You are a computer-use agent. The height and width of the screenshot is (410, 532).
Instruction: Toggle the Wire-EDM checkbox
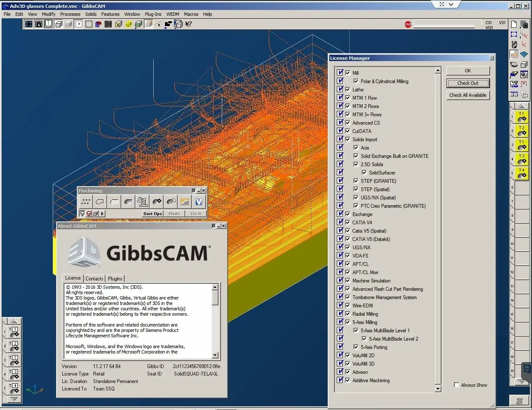348,305
